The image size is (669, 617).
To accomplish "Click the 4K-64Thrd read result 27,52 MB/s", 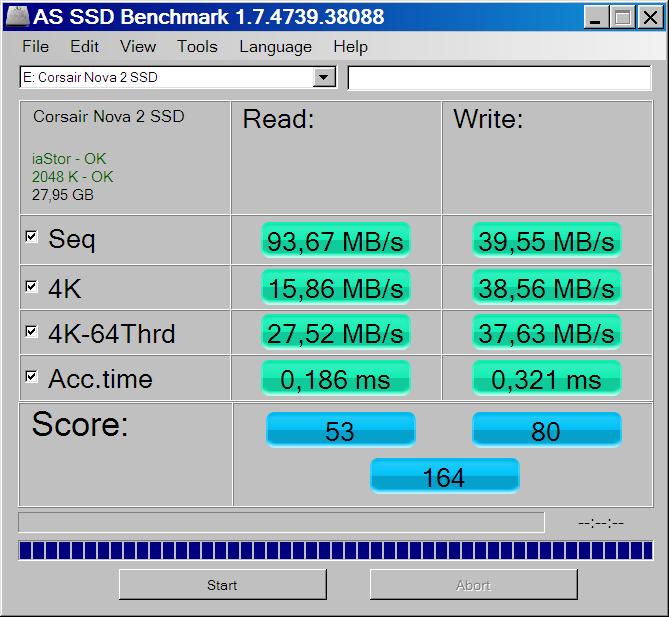I will click(335, 332).
